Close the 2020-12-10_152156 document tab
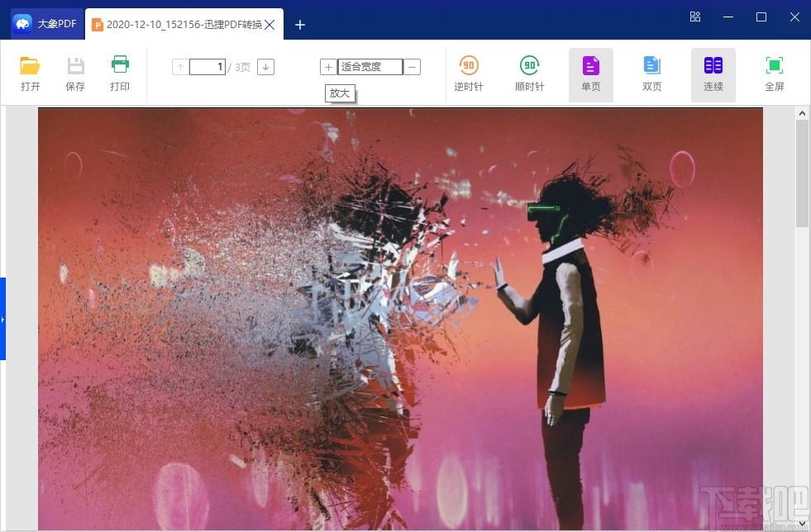This screenshot has height=532, width=811. (x=270, y=25)
